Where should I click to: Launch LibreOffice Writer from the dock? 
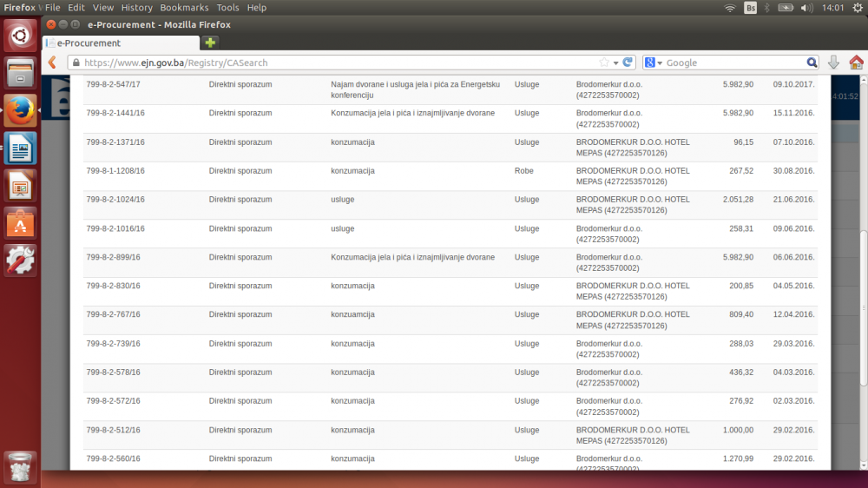(20, 148)
